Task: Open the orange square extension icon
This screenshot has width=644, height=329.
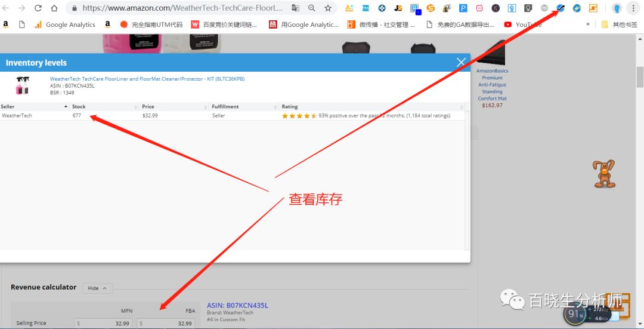Action: point(593,8)
